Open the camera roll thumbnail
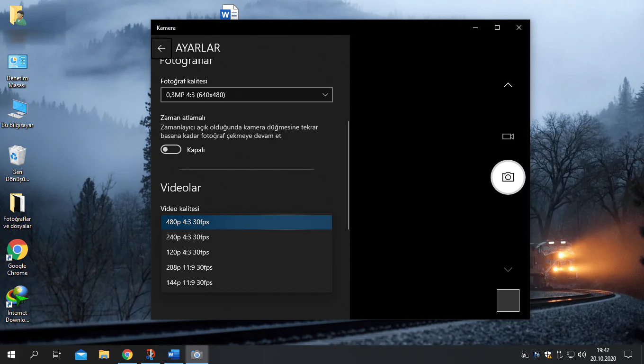 click(x=508, y=300)
